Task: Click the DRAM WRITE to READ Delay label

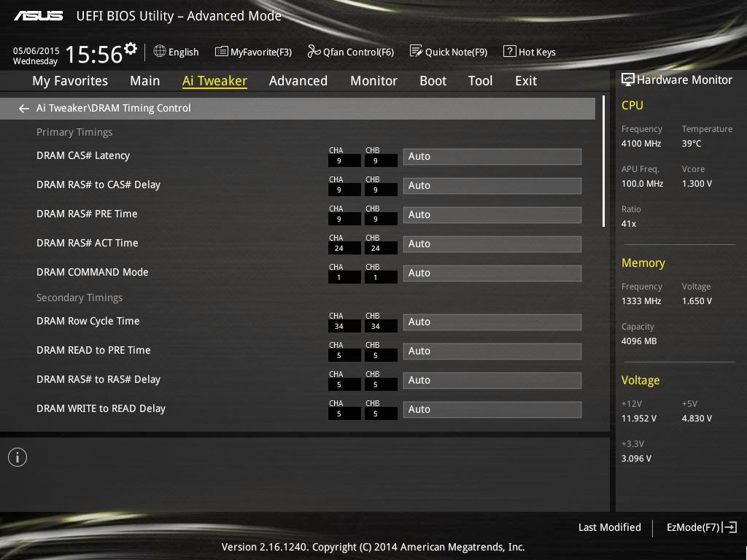Action: (x=101, y=408)
